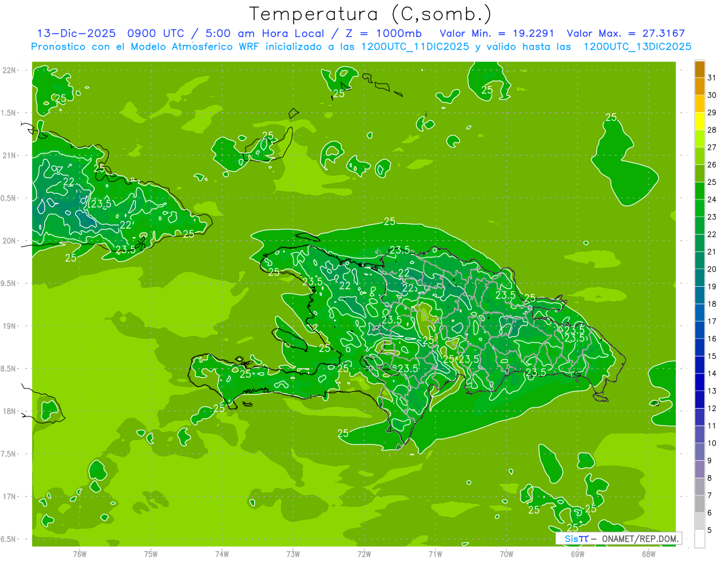Click legend swatch between 24 and 25
728x562 pixels.
tap(699, 191)
